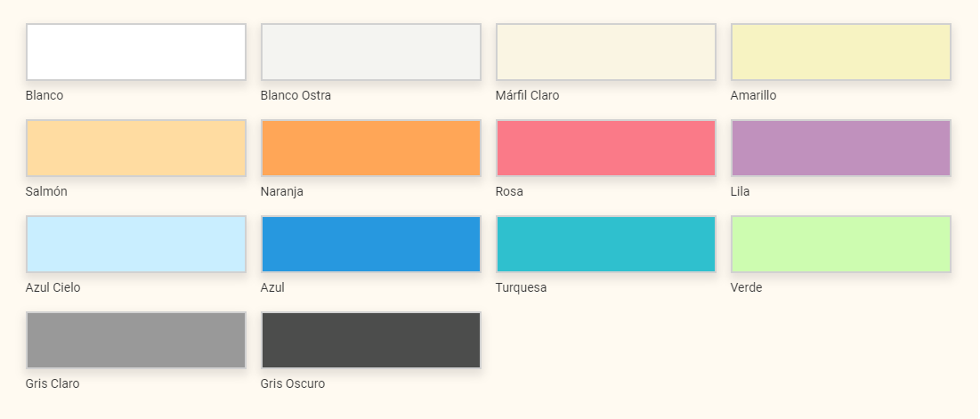Screen dimensions: 980x419
Task: Pick the Márfil Claro color swatch
Action: tap(605, 52)
